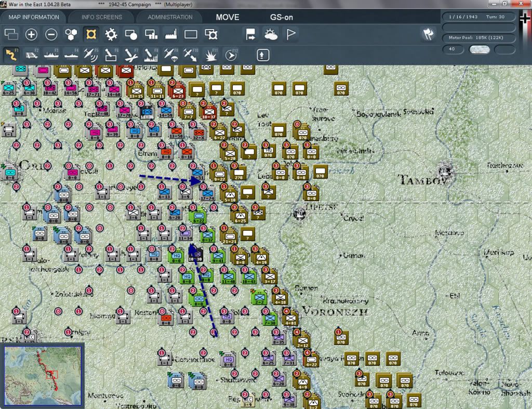Select bomb unit mode (F6) icon
Viewport: 532px width, 409px height.
[111, 55]
